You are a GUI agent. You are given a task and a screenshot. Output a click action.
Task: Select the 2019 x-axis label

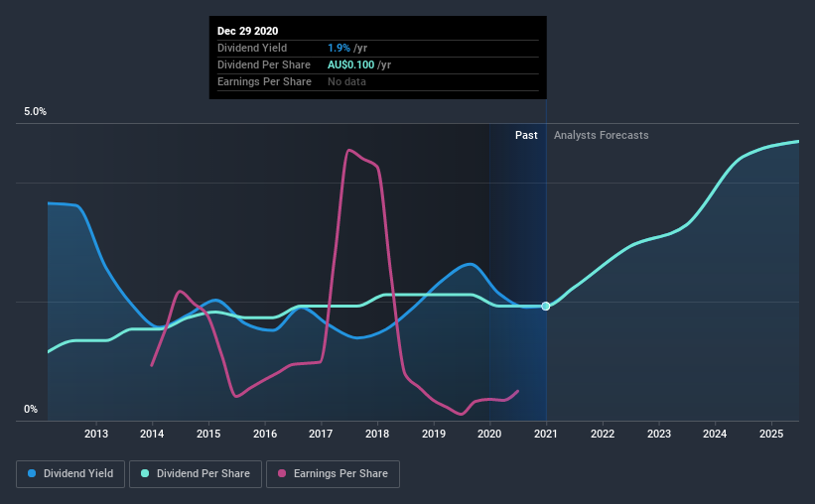(x=434, y=434)
